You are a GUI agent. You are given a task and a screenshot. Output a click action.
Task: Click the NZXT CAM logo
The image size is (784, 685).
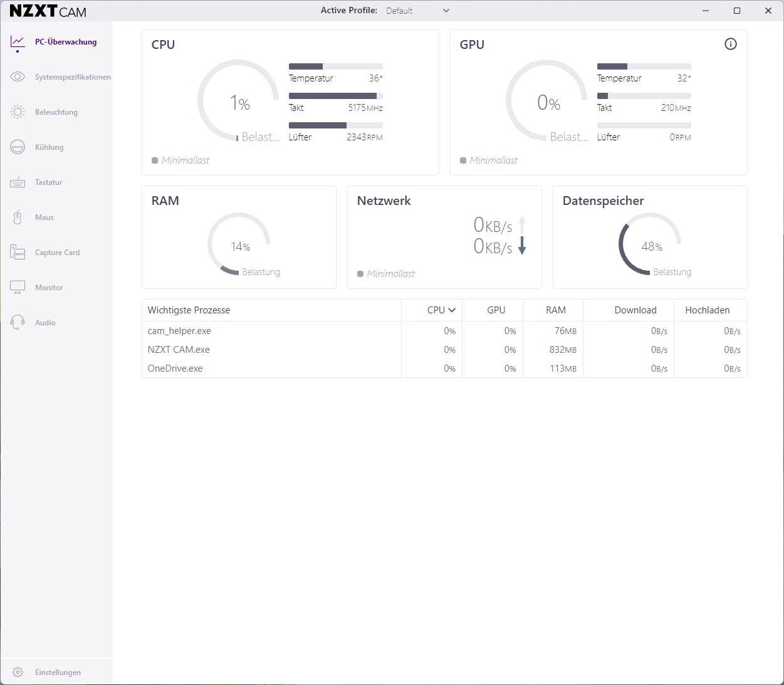coord(48,11)
